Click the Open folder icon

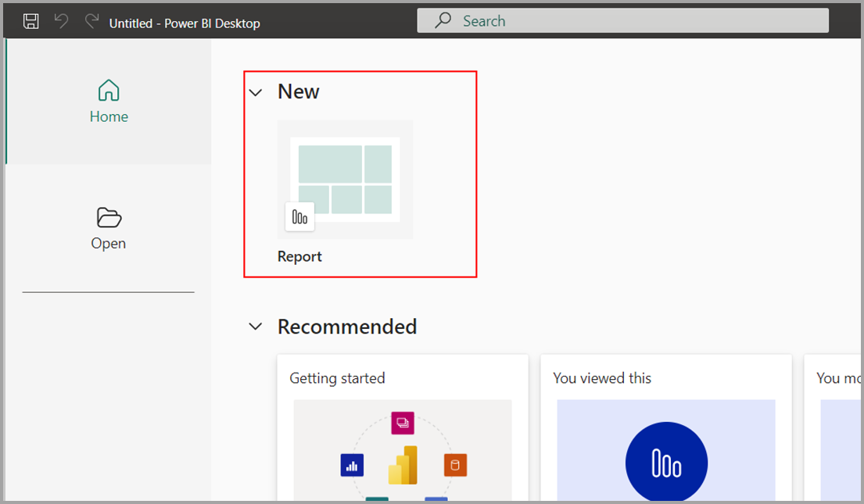(x=109, y=217)
